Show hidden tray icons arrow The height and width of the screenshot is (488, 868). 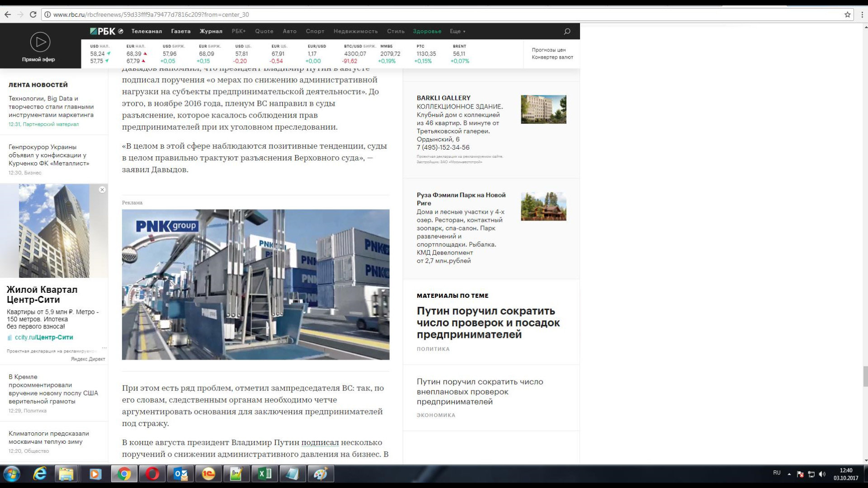pos(789,474)
